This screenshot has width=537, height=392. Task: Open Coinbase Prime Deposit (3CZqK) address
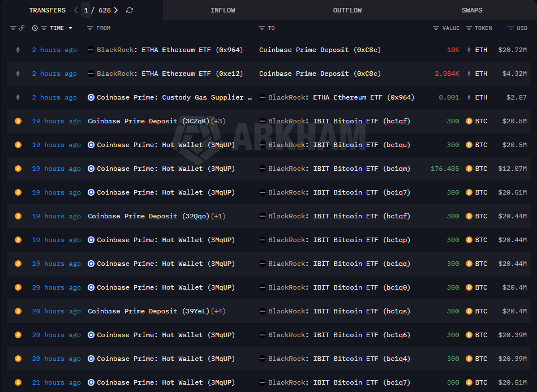149,121
